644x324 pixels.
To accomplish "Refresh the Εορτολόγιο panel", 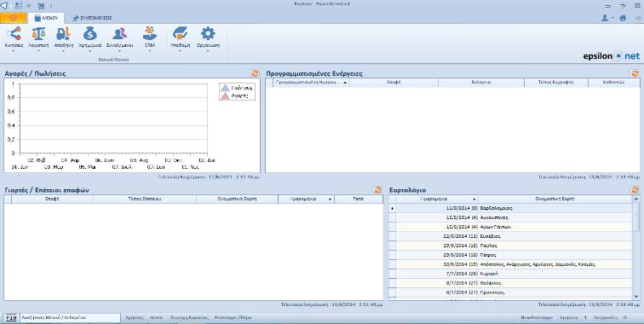I will pos(635,190).
